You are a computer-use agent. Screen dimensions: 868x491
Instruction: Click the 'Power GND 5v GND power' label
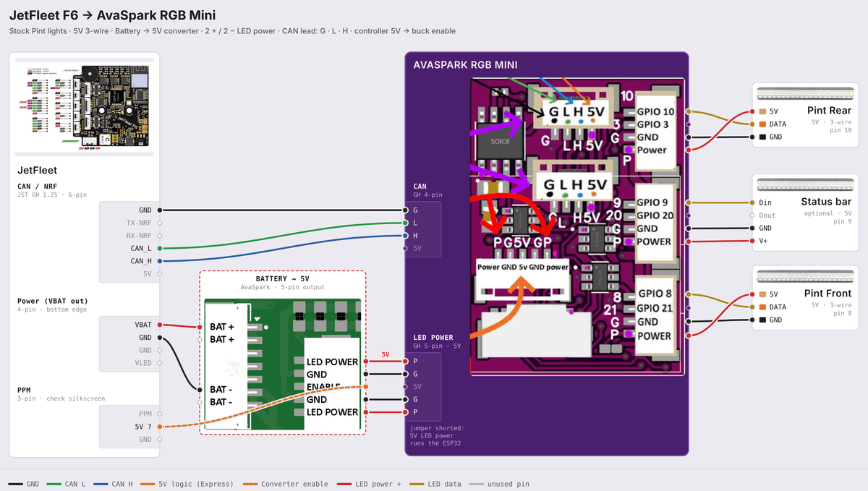(x=522, y=266)
